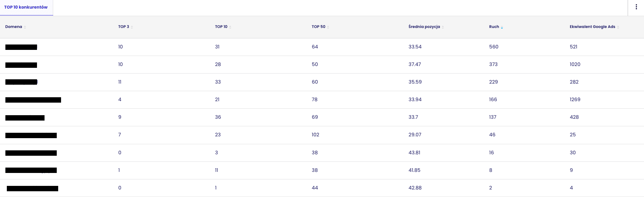Click sort arrows next to TOP 3

point(132,27)
